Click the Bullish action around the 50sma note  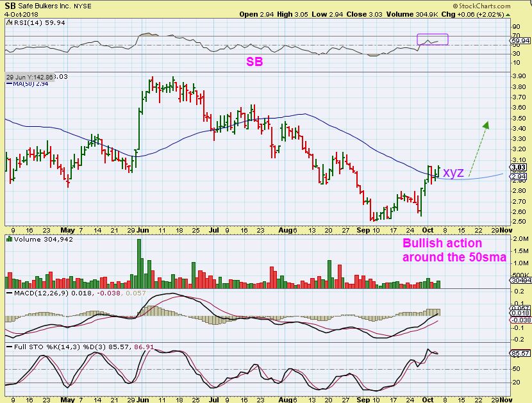(x=454, y=250)
